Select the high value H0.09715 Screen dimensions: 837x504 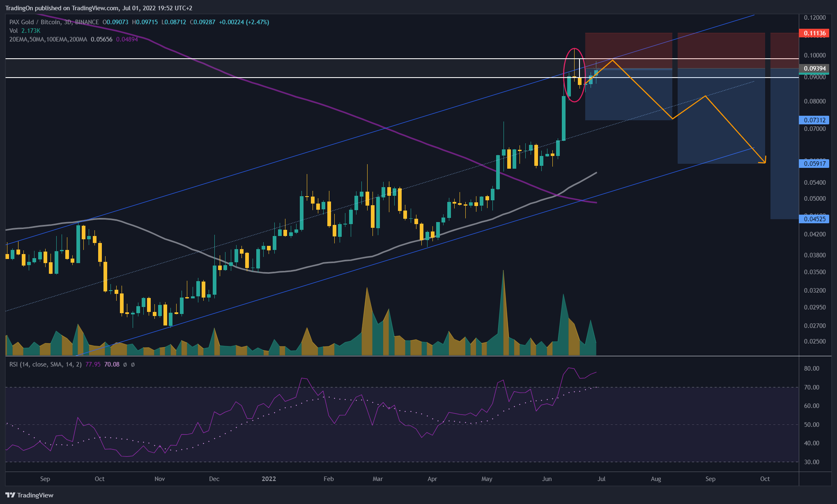pyautogui.click(x=145, y=22)
